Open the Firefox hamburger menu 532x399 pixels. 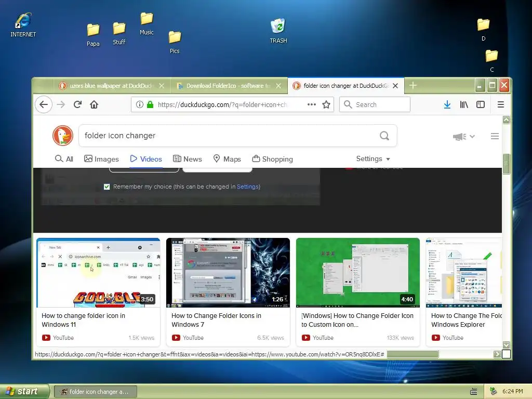coord(501,104)
